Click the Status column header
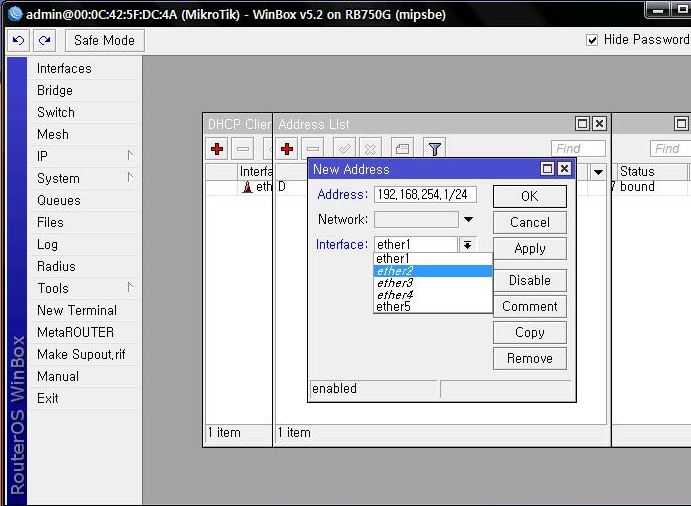Screen dimensions: 691x506 (651, 171)
